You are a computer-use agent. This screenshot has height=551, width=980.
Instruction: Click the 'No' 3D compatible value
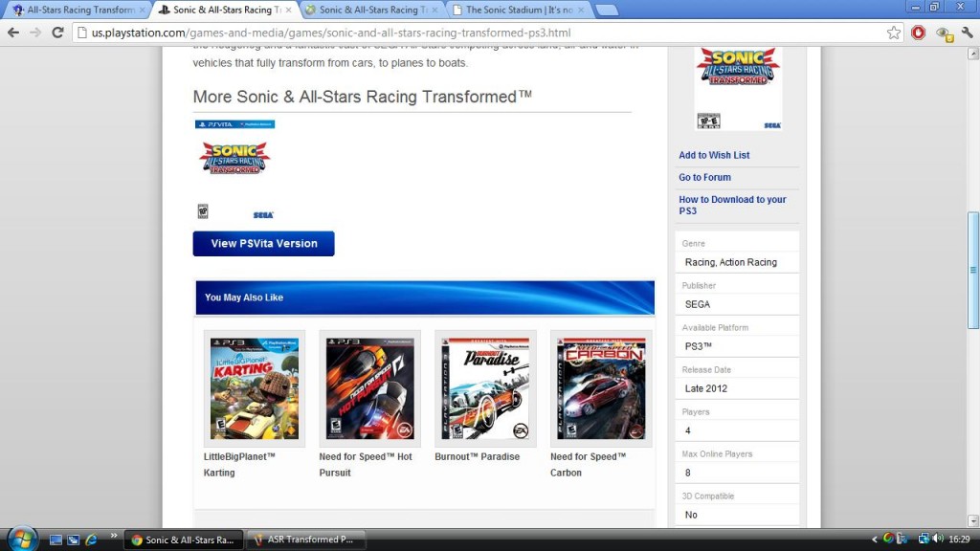point(691,515)
